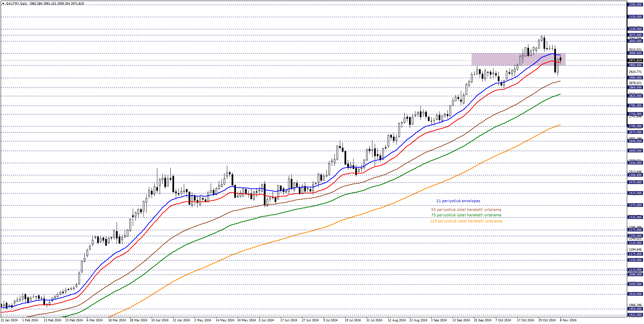Click the 3015.521 axis price value
This screenshot has height=324, width=644.
[x=635, y=50]
